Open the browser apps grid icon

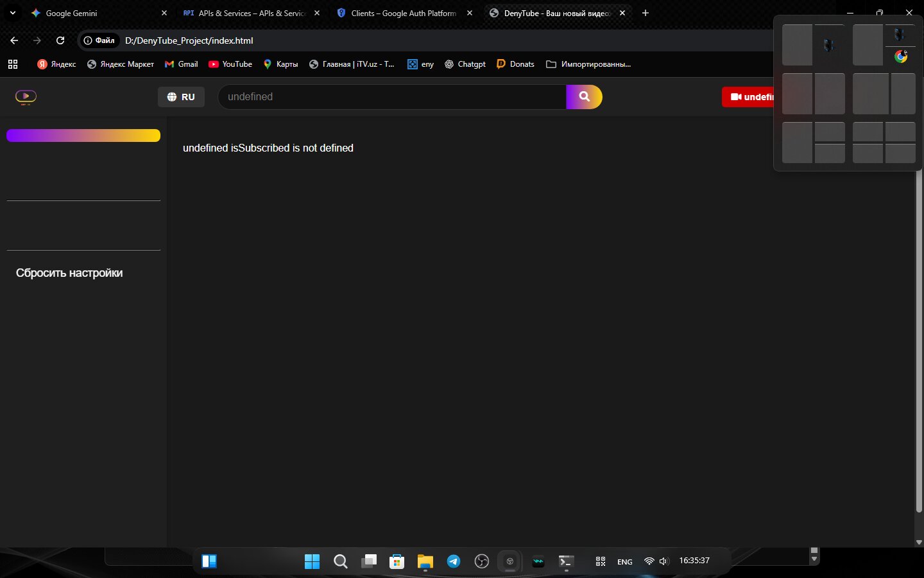click(x=13, y=64)
